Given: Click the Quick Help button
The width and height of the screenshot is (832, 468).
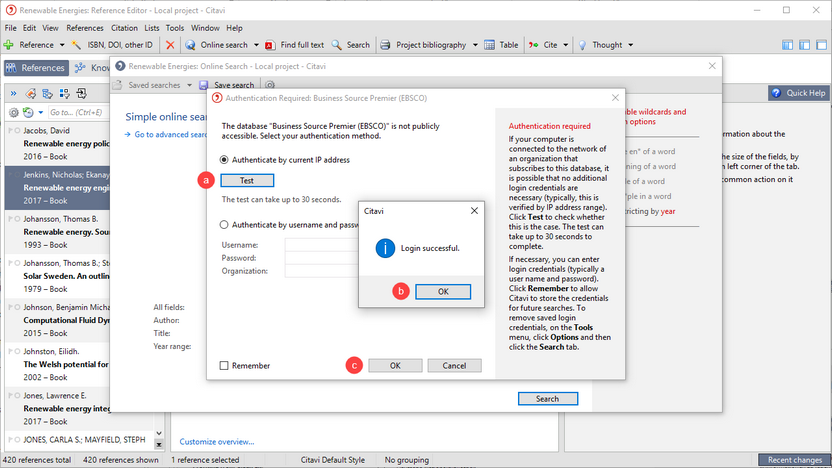Looking at the screenshot, I should pyautogui.click(x=799, y=93).
